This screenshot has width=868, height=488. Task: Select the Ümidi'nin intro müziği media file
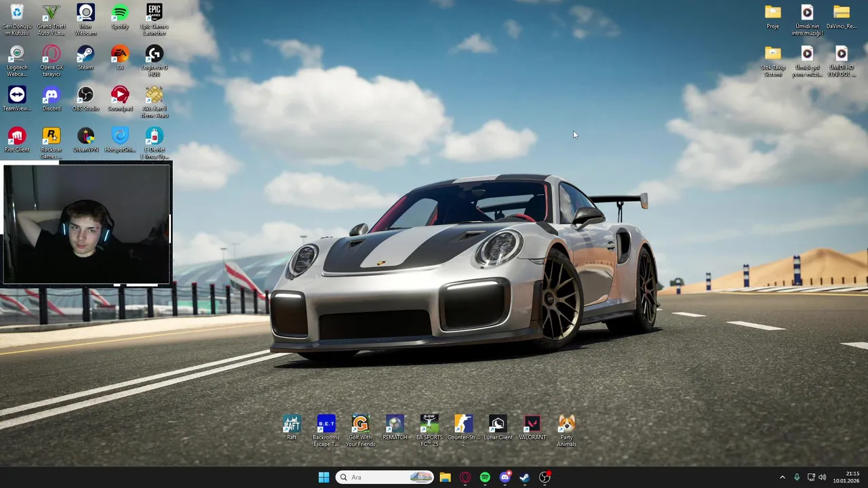click(x=807, y=20)
